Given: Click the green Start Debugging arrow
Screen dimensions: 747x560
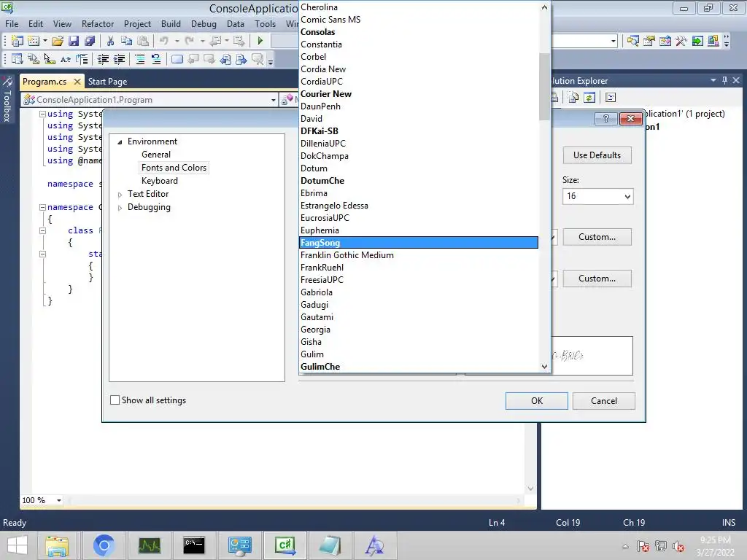Looking at the screenshot, I should (260, 41).
